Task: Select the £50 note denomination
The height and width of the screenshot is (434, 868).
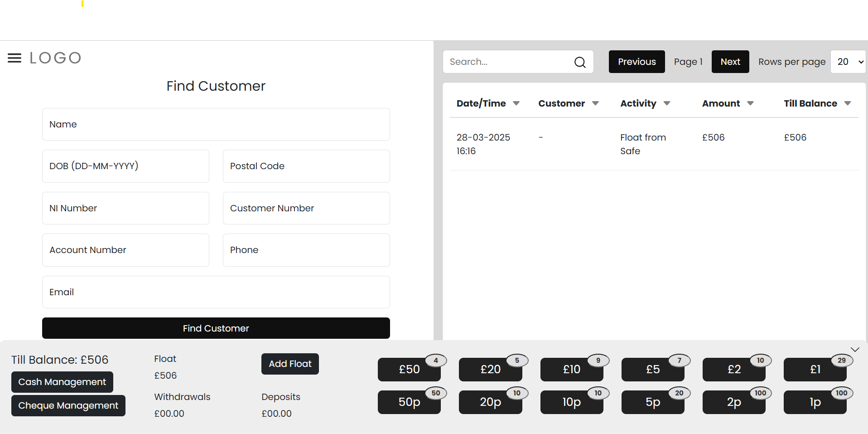Action: (x=409, y=370)
